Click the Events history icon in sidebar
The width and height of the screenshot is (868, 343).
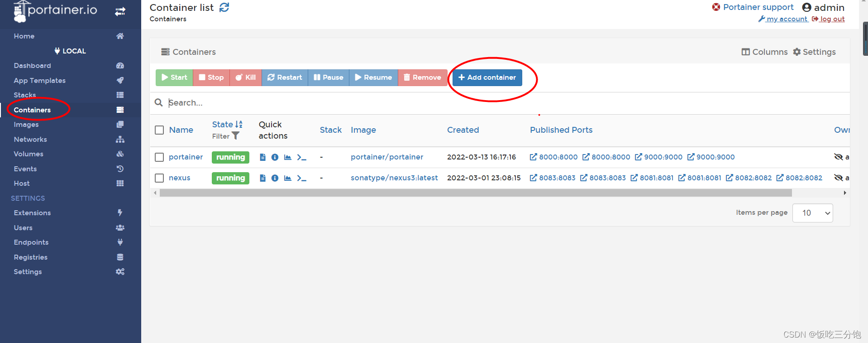pyautogui.click(x=120, y=169)
